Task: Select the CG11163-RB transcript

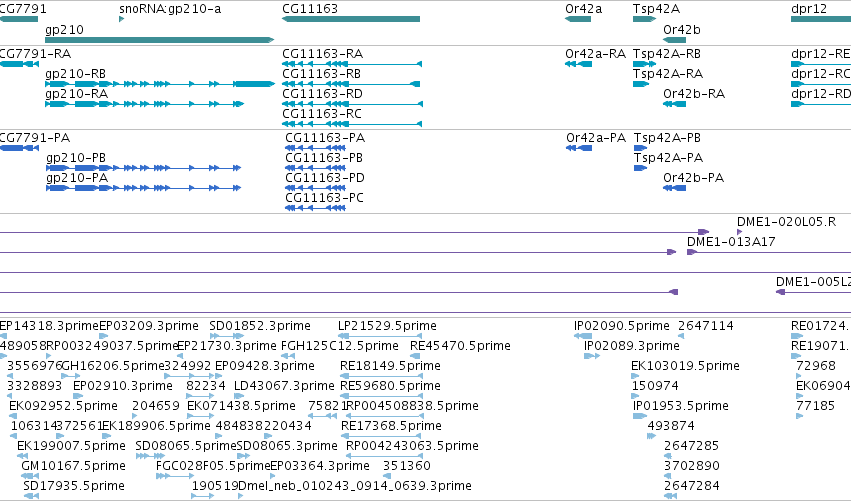Action: click(351, 84)
